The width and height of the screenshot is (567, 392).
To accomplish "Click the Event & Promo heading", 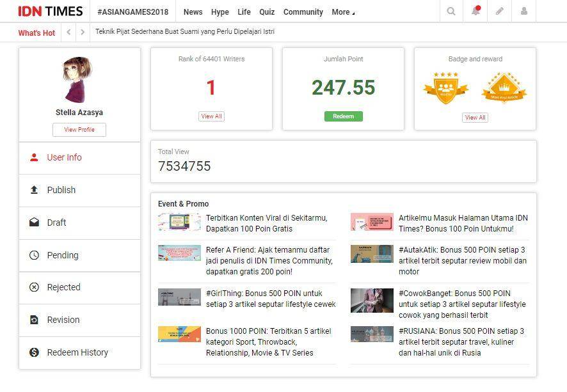I will [x=183, y=204].
